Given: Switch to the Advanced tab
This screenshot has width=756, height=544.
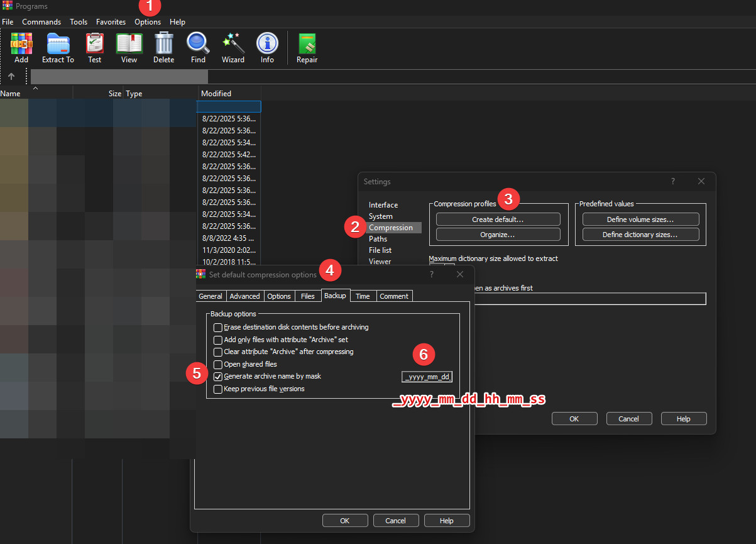Looking at the screenshot, I should coord(244,296).
